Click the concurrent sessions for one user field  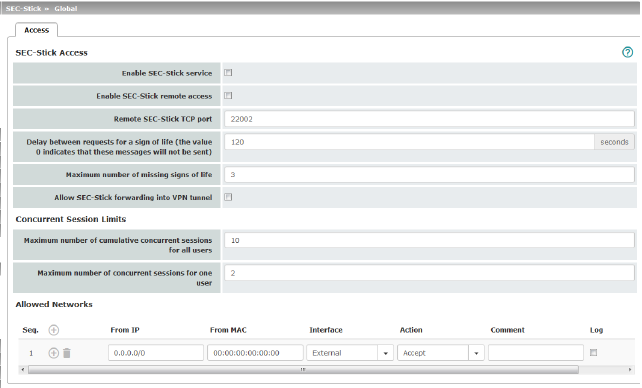(x=430, y=273)
